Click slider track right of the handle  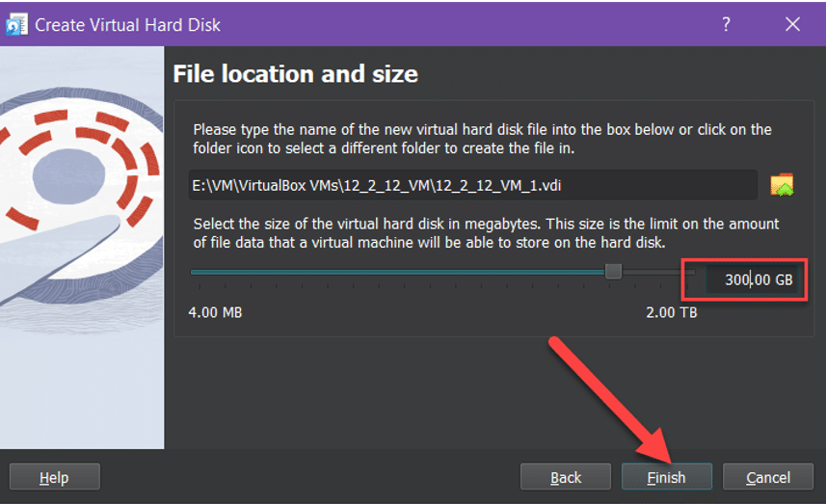click(x=655, y=273)
